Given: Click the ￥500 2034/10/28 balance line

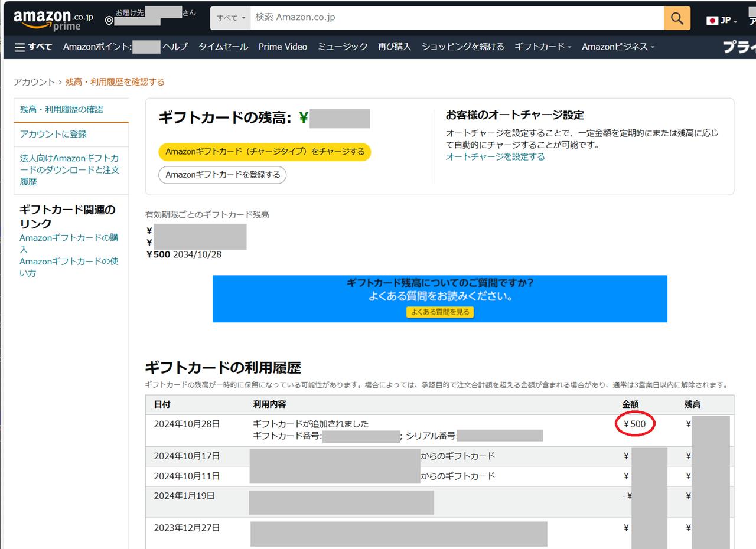Looking at the screenshot, I should point(184,254).
